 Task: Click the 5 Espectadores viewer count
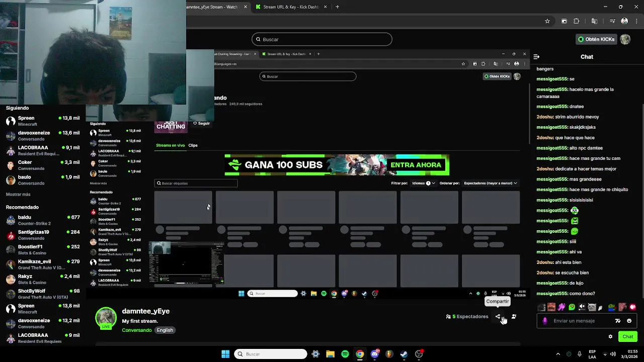[467, 317]
